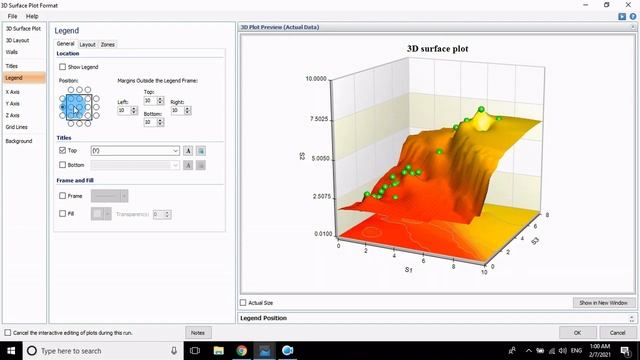This screenshot has height=360, width=640.
Task: Open Task View from the taskbar
Action: click(x=195, y=351)
